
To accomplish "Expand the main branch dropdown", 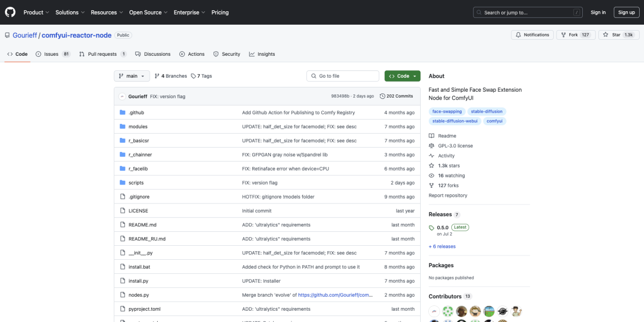I will tap(131, 76).
